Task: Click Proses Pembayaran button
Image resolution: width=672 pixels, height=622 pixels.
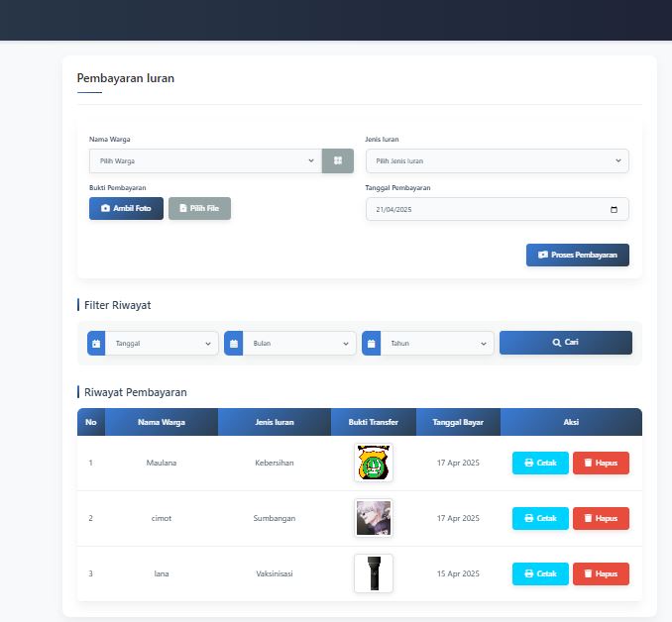Action: 578,255
